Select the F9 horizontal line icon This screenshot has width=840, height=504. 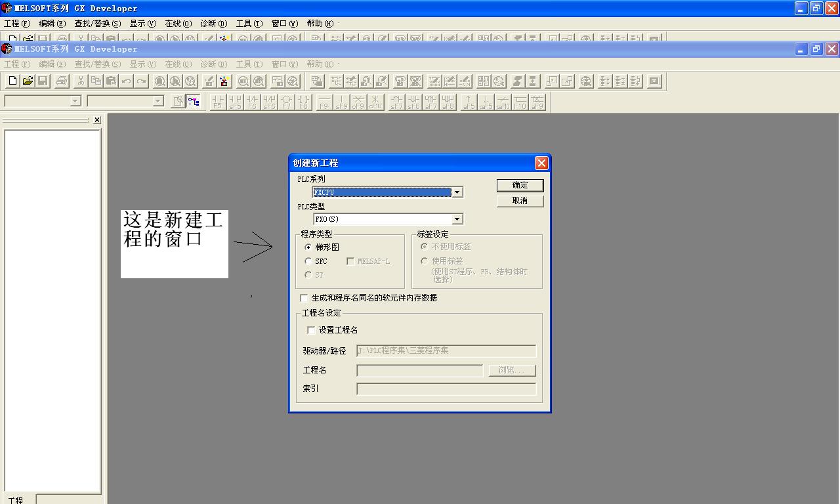(x=324, y=102)
